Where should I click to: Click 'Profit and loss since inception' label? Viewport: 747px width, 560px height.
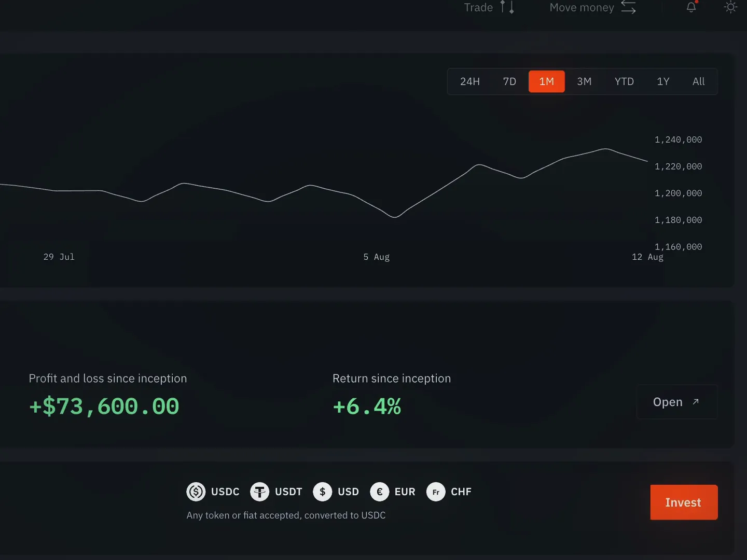[108, 379]
